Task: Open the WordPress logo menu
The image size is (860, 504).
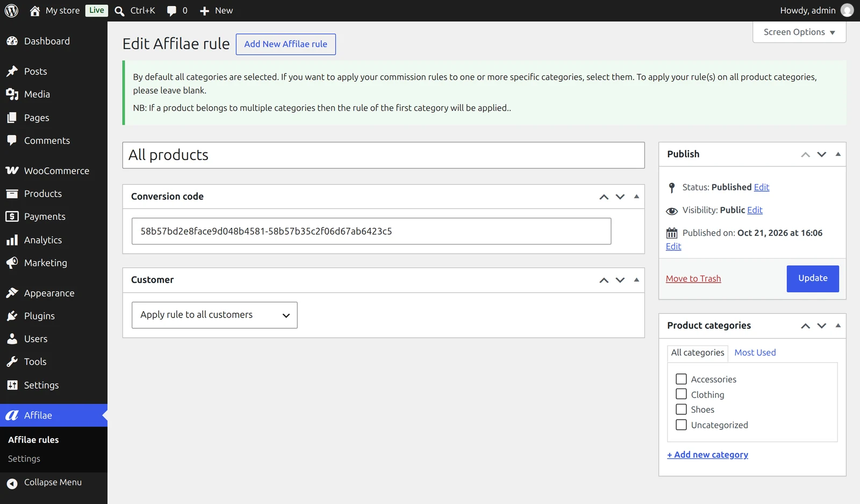Action: click(11, 11)
